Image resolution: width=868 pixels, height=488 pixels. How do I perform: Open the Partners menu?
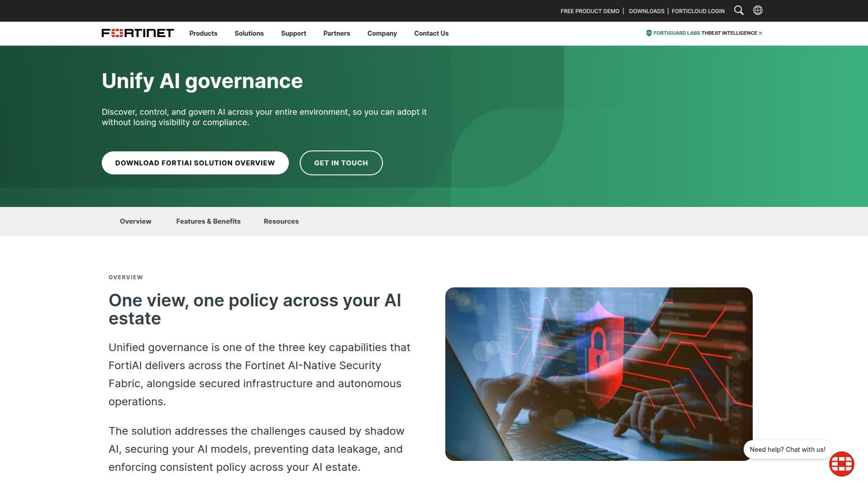point(336,33)
